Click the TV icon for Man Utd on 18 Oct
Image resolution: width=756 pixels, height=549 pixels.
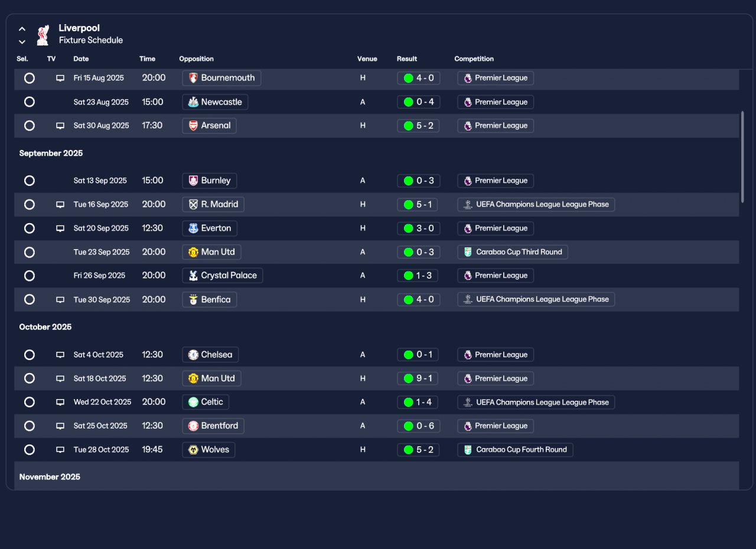point(60,378)
